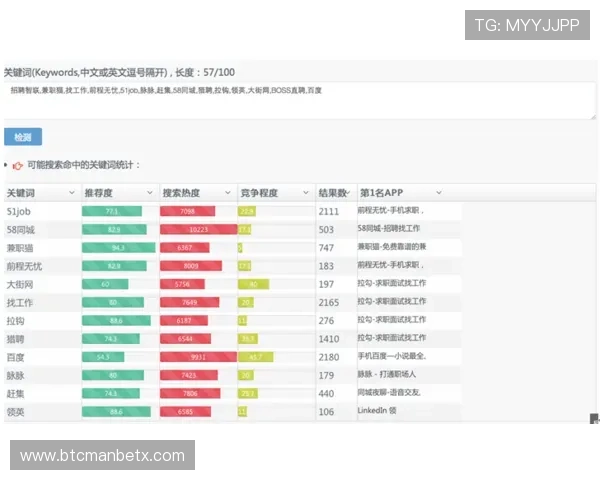Image resolution: width=600 pixels, height=480 pixels.
Task: Click the red 10223 search heat bar
Action: click(x=199, y=229)
